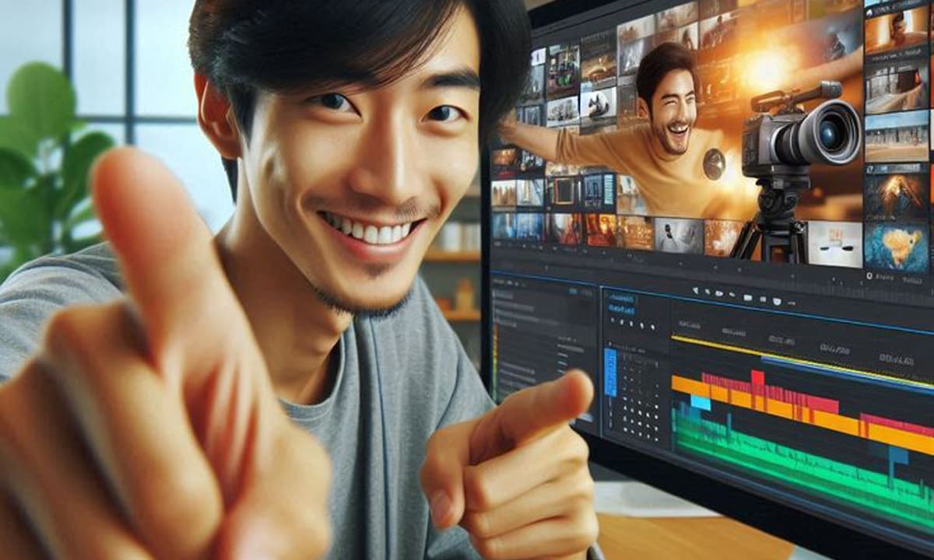This screenshot has width=934, height=560.
Task: Click the white rectangle icon in timeline toolbar
Action: click(747, 297)
